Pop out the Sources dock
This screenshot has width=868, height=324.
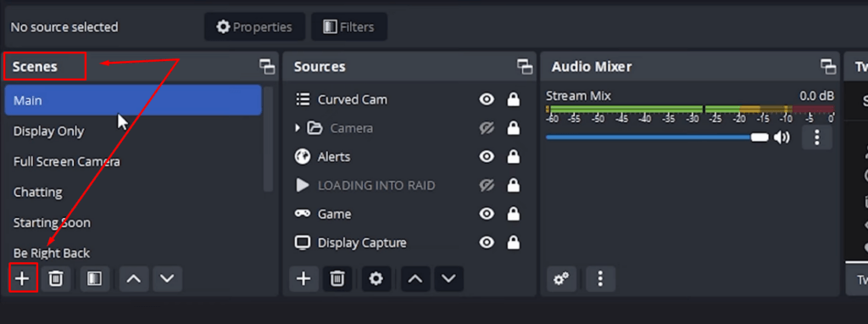pyautogui.click(x=524, y=66)
